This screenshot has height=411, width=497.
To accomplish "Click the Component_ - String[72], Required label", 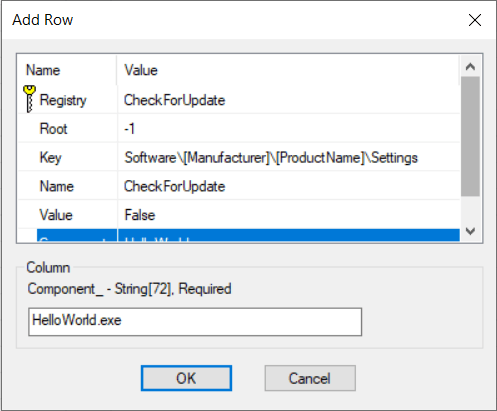I will (129, 289).
